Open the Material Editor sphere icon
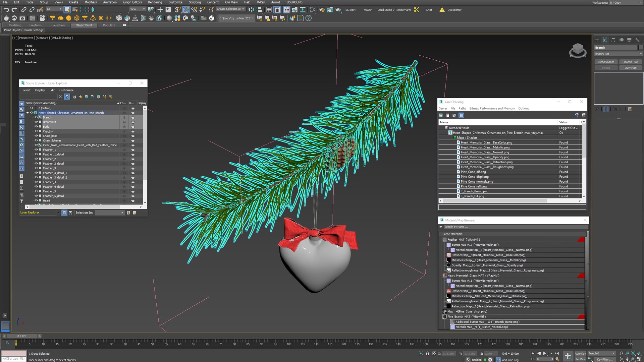 pos(169,18)
